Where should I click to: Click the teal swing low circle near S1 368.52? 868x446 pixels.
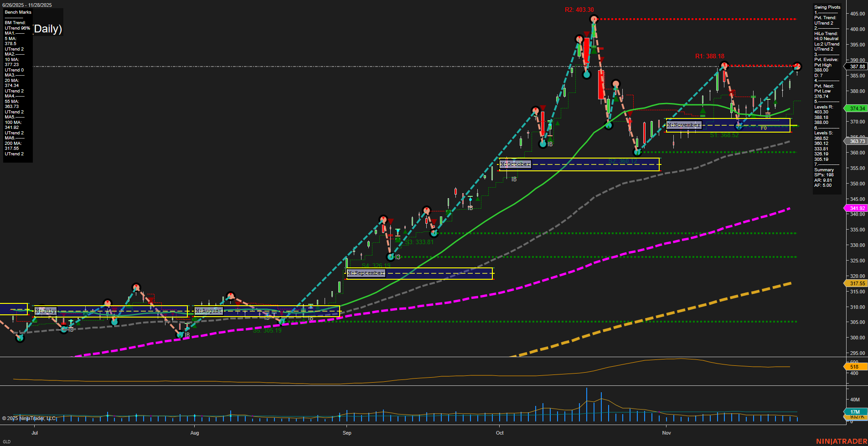pyautogui.click(x=739, y=126)
